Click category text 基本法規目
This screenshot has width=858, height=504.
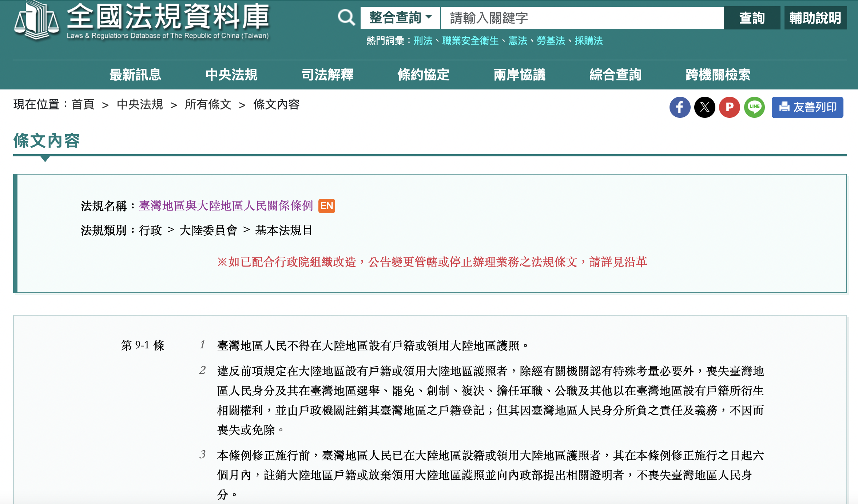pyautogui.click(x=284, y=230)
